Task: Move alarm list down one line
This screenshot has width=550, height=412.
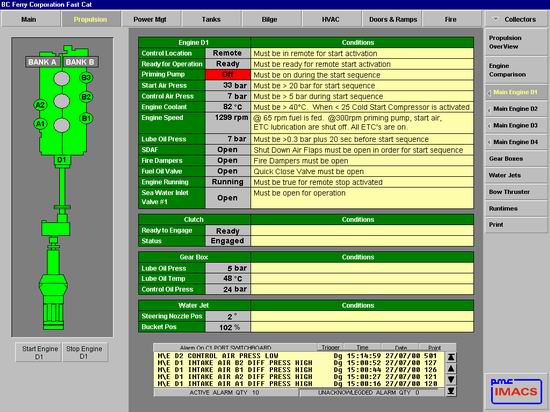Action: (451, 379)
